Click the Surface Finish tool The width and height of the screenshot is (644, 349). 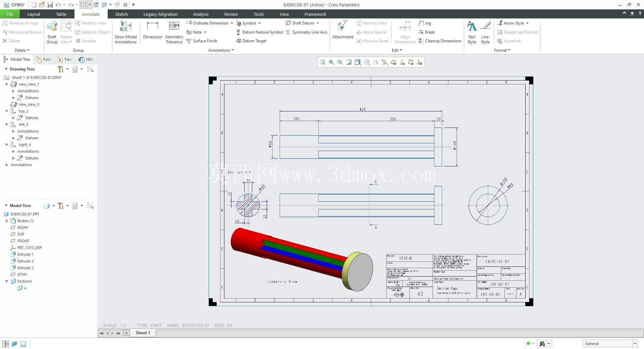[202, 41]
